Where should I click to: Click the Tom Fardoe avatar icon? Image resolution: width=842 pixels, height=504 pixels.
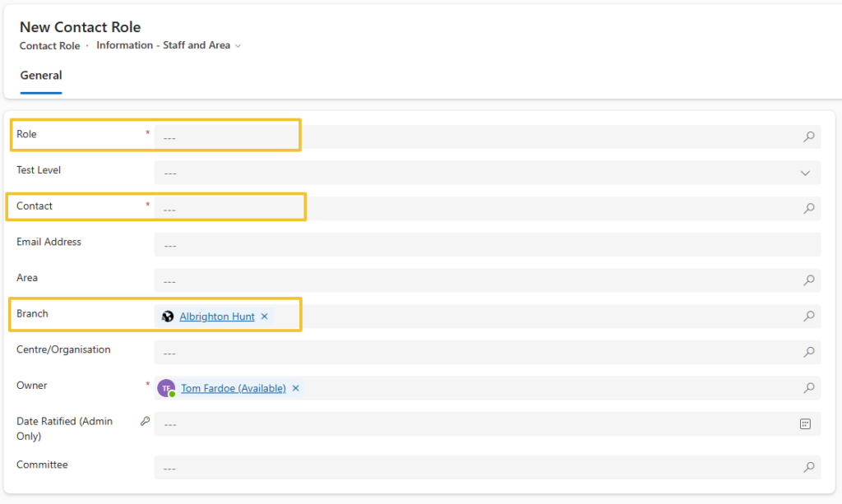pos(167,388)
